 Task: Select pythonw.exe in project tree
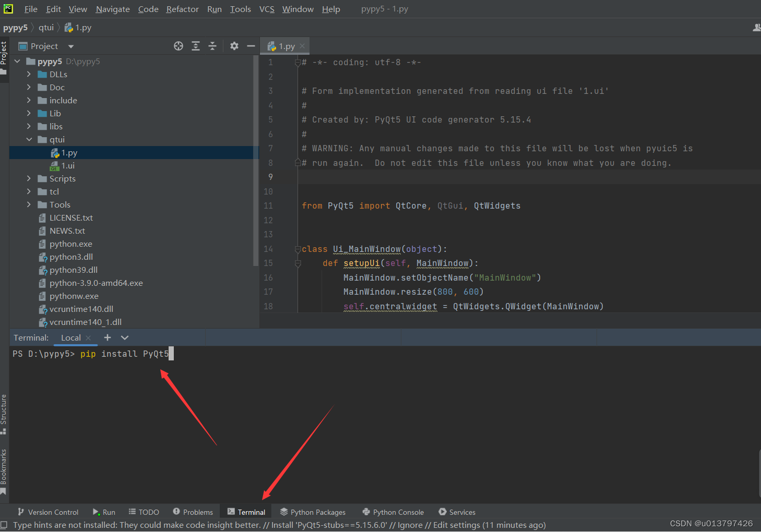(x=134, y=296)
